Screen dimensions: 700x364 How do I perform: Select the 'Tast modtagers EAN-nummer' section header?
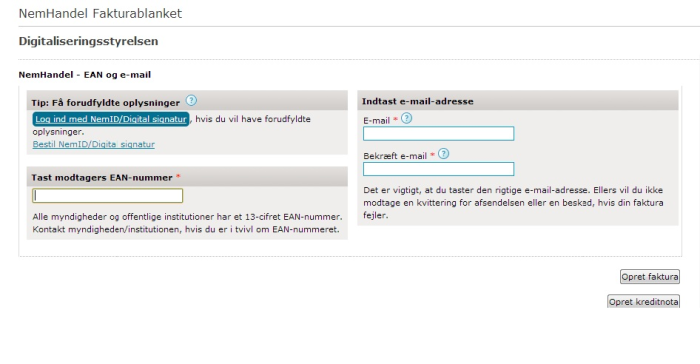coord(102,178)
